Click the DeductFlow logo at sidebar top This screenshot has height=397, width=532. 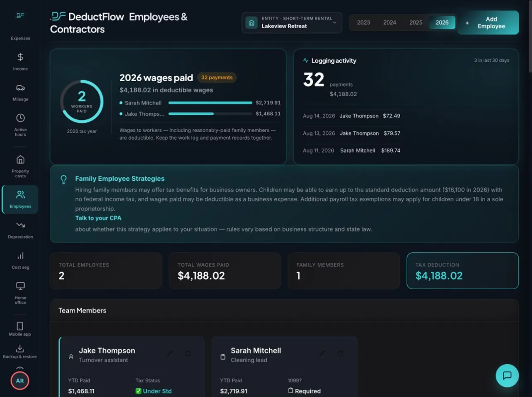tap(20, 16)
